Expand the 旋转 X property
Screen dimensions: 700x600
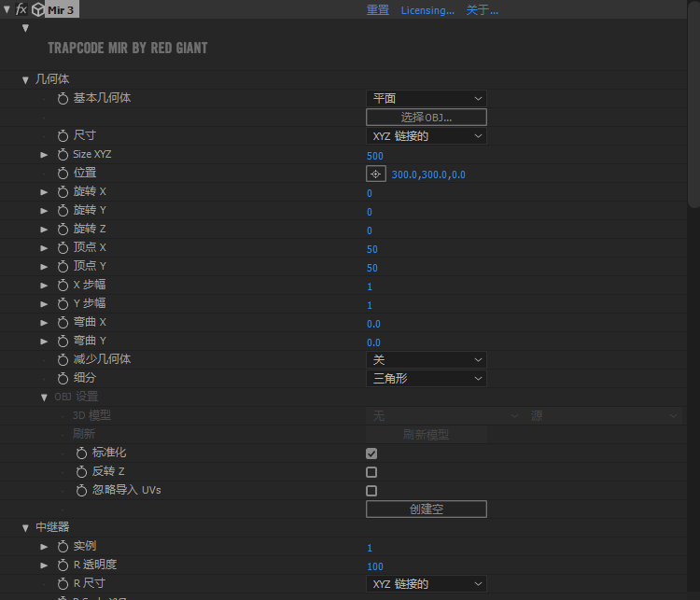click(x=44, y=192)
